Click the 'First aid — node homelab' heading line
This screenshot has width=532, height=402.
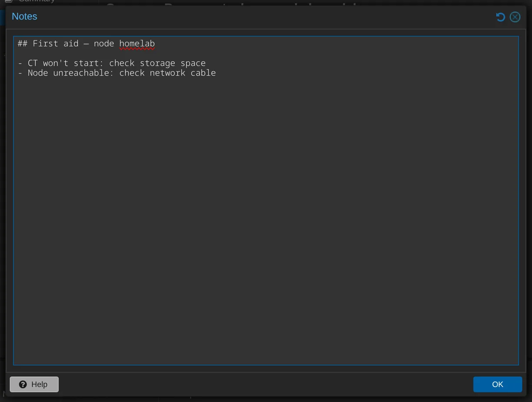coord(86,44)
